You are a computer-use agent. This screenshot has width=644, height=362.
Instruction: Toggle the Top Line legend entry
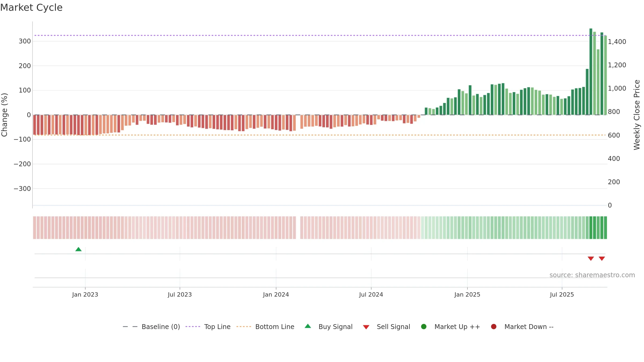pos(208,327)
